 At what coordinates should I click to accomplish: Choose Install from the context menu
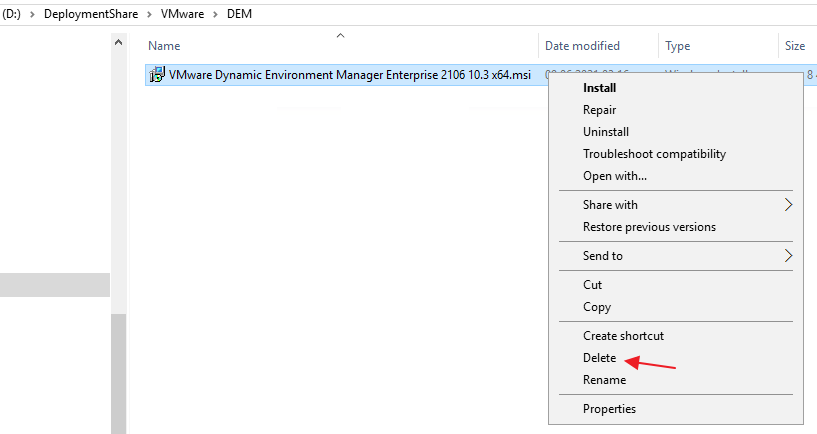tap(599, 88)
